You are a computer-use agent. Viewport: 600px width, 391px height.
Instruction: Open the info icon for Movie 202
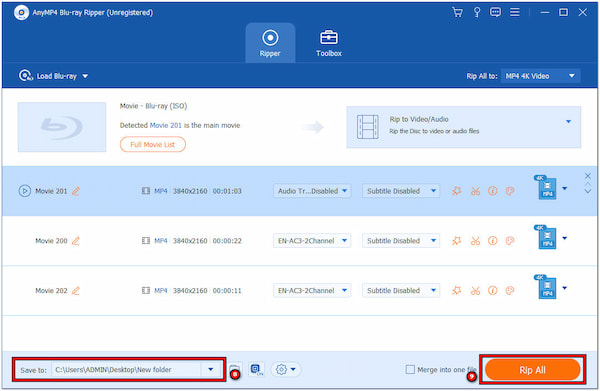pyautogui.click(x=492, y=290)
